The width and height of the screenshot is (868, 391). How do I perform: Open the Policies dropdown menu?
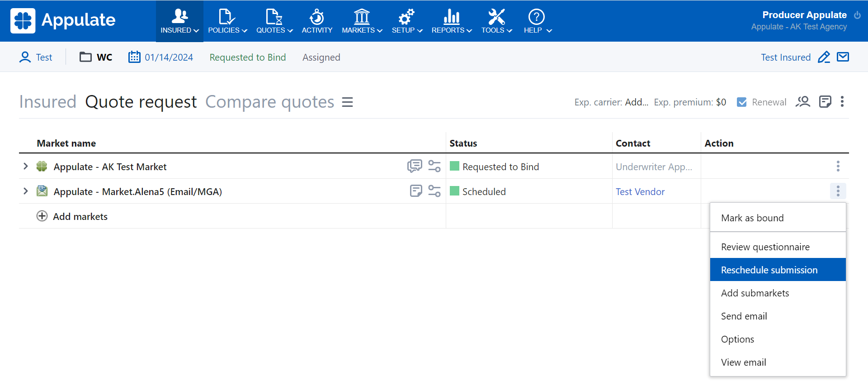227,21
